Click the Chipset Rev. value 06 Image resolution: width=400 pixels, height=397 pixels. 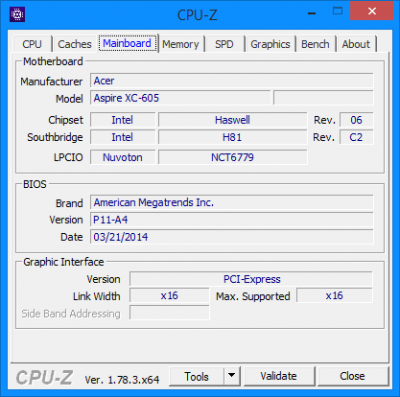tap(356, 120)
